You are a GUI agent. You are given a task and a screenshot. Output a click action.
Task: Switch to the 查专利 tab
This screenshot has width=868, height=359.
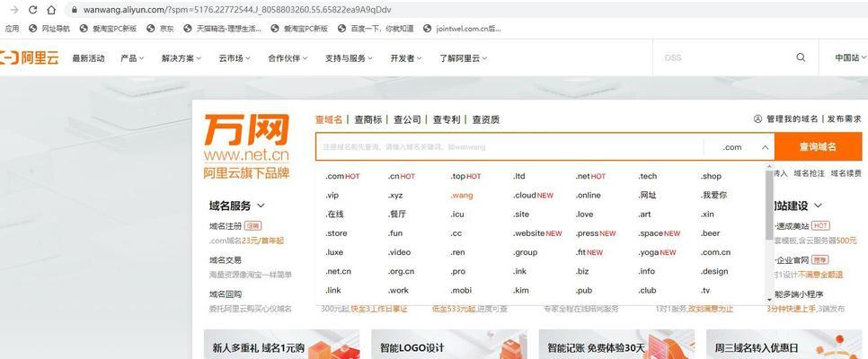(x=447, y=119)
